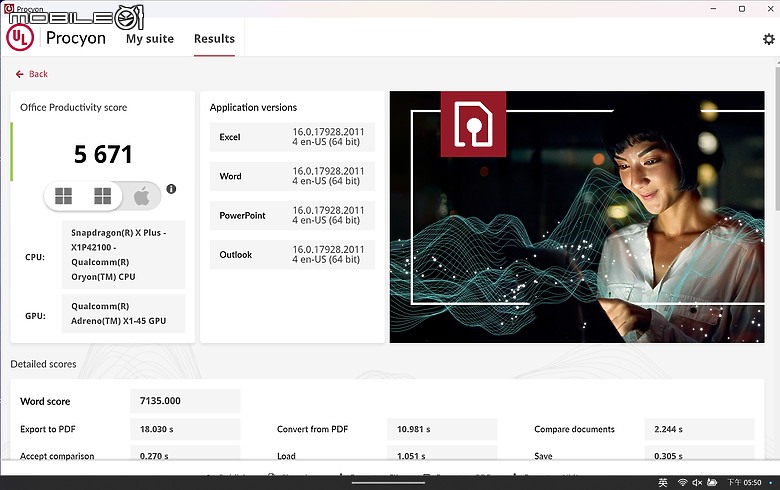Select the Snapdragon X Plus CPU text
Screen dimensions: 780x490
point(118,255)
